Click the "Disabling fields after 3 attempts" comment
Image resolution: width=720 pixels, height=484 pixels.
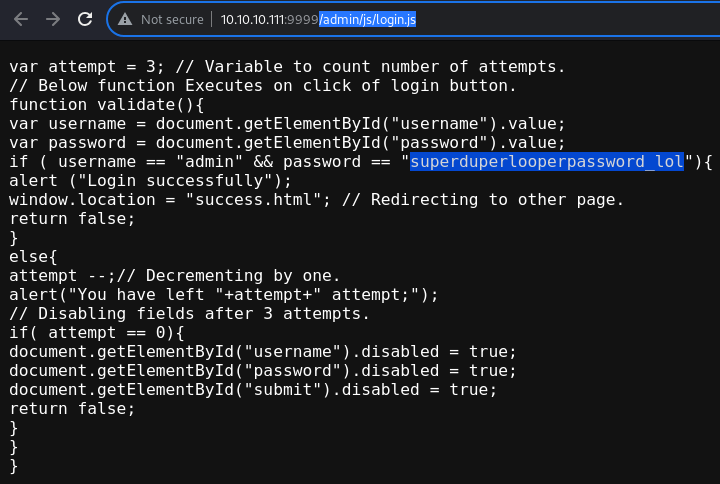pos(189,314)
